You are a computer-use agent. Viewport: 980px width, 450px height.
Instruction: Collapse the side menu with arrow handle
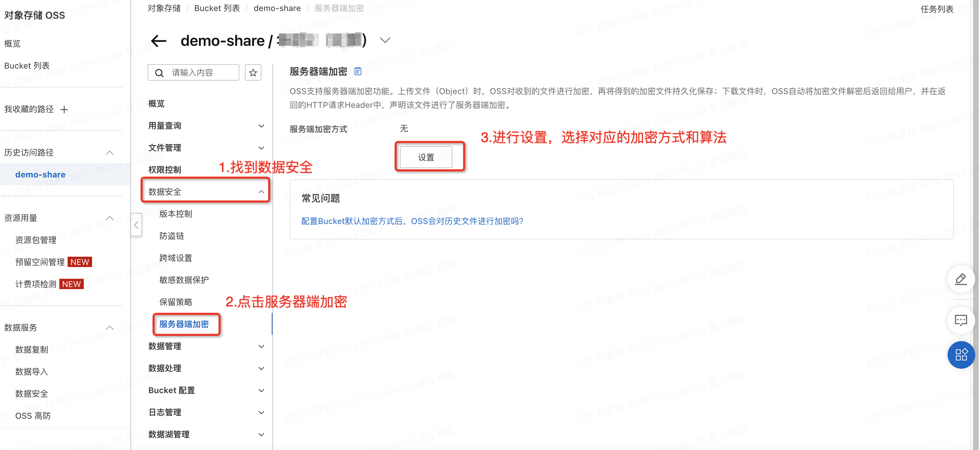[x=136, y=225]
